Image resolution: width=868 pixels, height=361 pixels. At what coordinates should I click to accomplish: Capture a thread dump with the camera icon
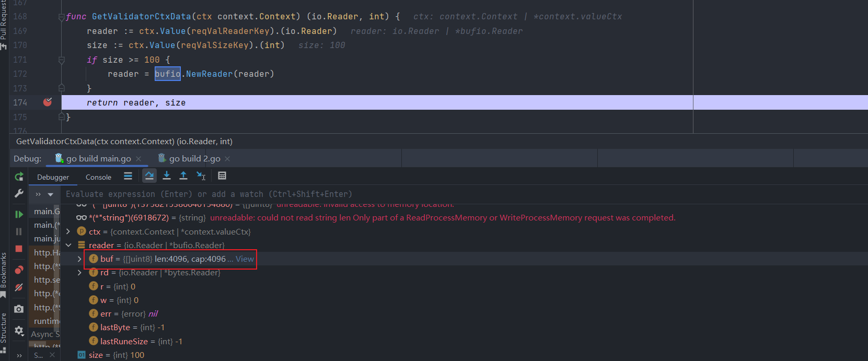(19, 309)
